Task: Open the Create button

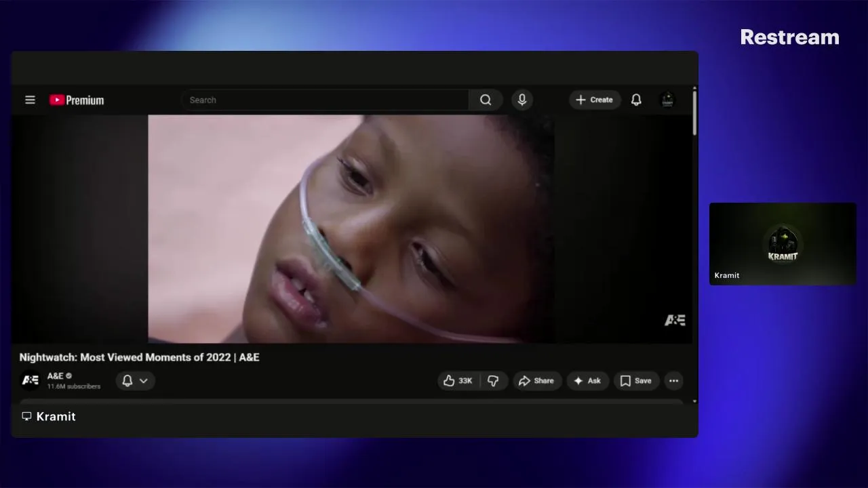Action: [595, 100]
